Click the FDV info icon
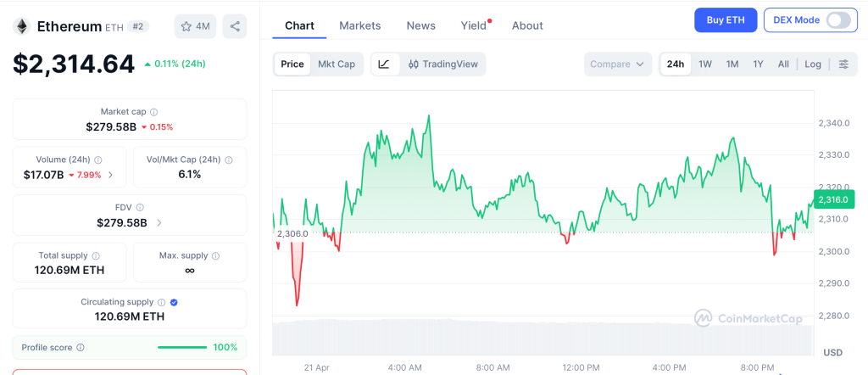Viewport: 868px width, 375px height. (140, 207)
